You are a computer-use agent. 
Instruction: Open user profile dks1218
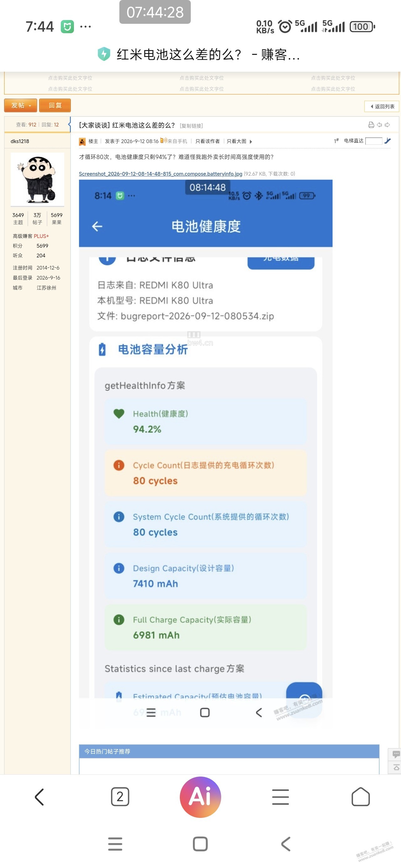[20, 141]
